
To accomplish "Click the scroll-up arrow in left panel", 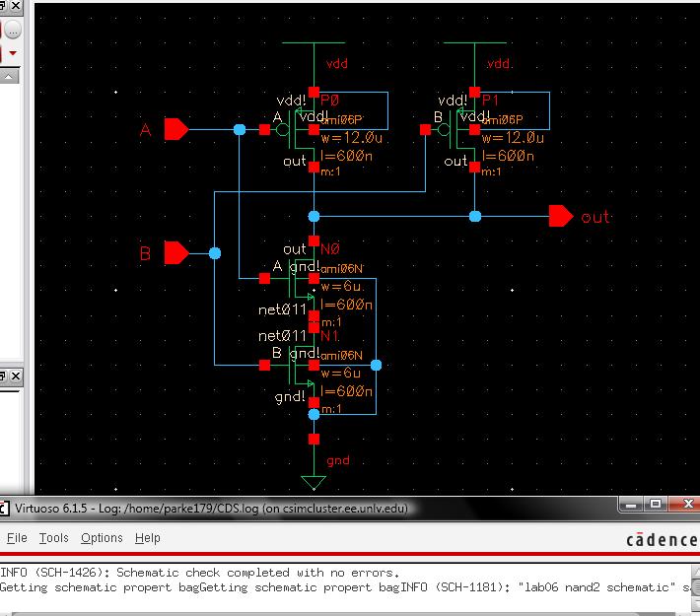I will coord(9,77).
